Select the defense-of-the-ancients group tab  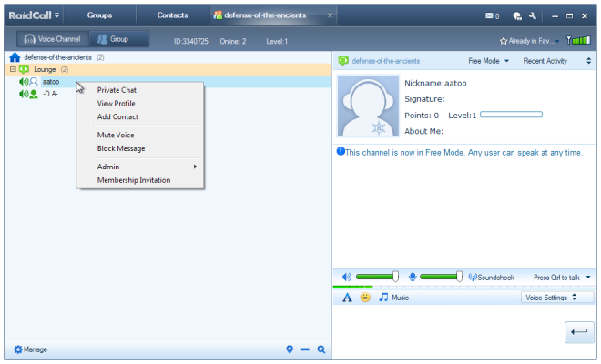pyautogui.click(x=265, y=15)
